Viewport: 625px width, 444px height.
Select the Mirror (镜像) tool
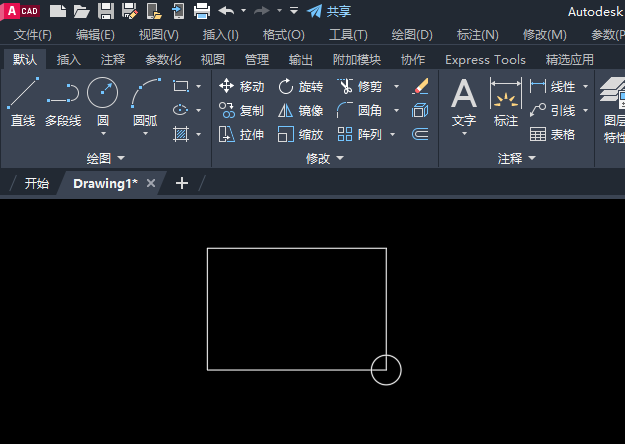click(x=300, y=110)
